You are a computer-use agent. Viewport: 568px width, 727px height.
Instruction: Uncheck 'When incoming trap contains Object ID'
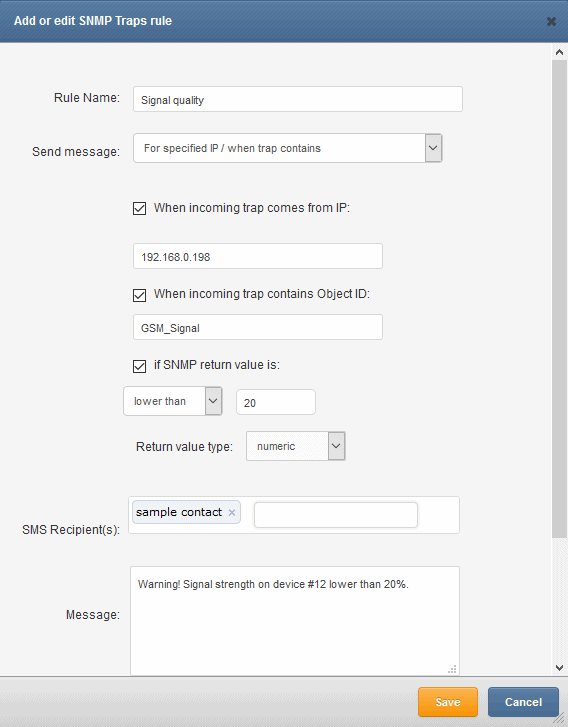(140, 295)
